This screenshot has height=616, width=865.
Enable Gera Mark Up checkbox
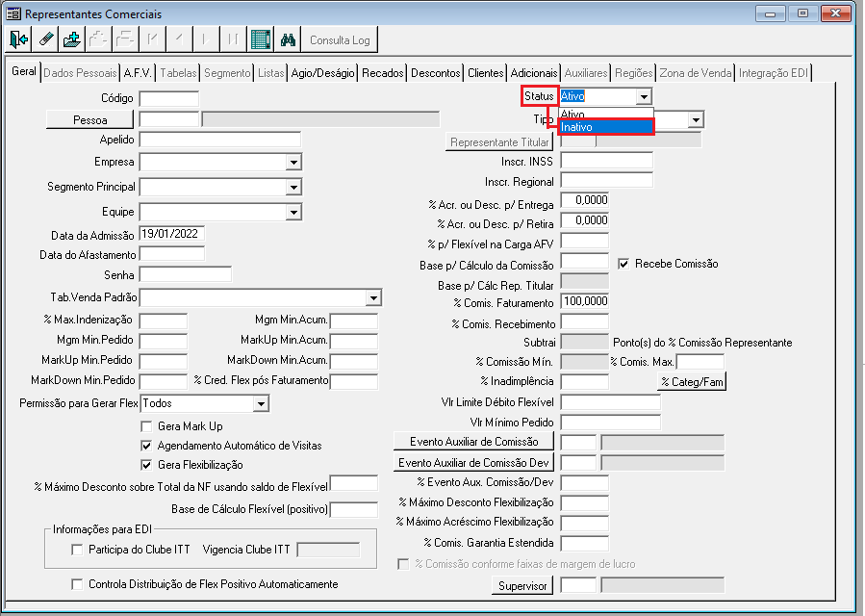(146, 426)
